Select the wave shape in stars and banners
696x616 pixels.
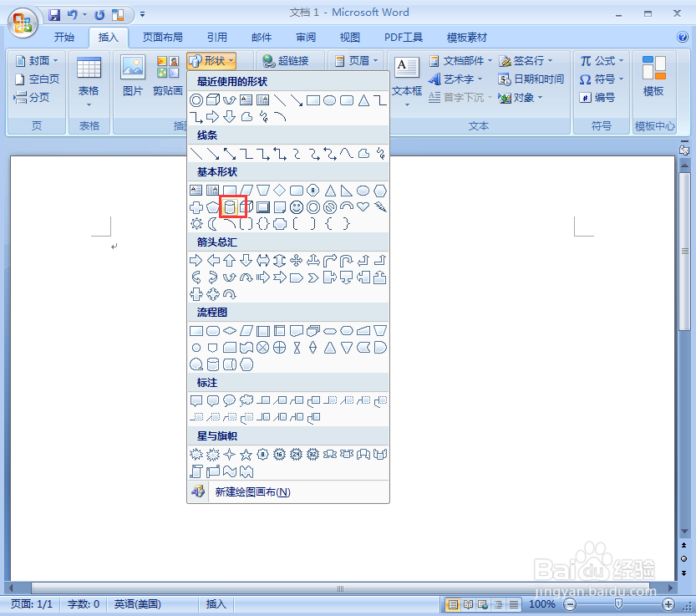(230, 471)
